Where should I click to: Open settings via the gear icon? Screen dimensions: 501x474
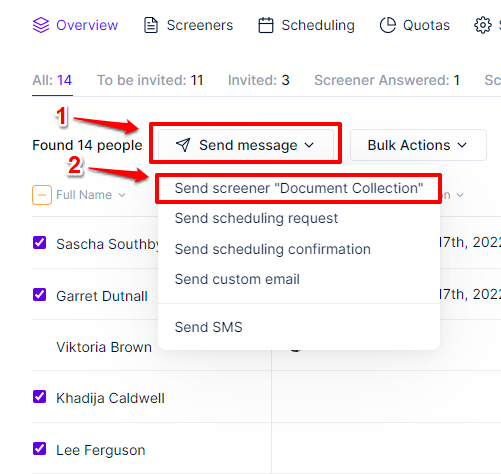click(x=483, y=25)
